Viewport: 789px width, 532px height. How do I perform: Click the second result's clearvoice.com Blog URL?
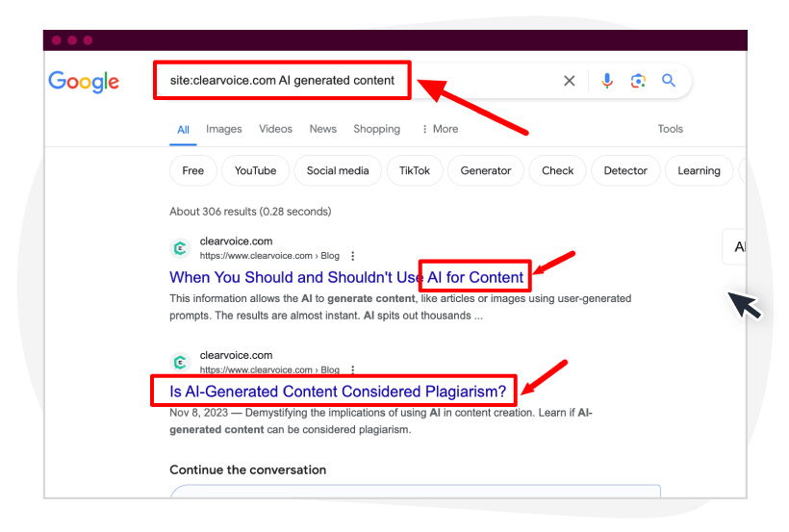click(269, 370)
